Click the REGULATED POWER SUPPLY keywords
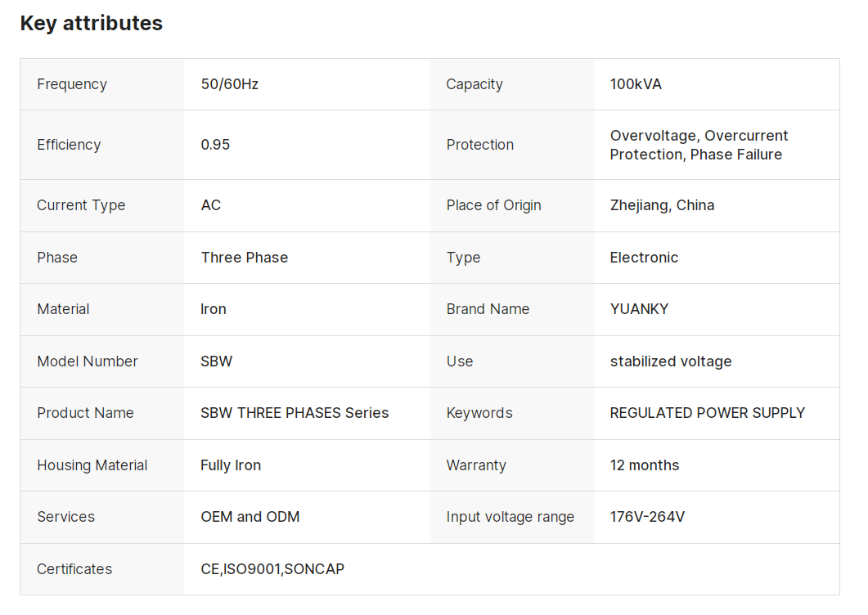The width and height of the screenshot is (868, 615). 708,413
